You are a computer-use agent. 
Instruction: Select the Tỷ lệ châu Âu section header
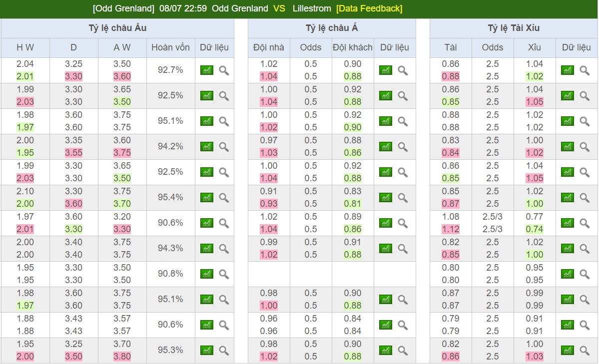tap(117, 28)
